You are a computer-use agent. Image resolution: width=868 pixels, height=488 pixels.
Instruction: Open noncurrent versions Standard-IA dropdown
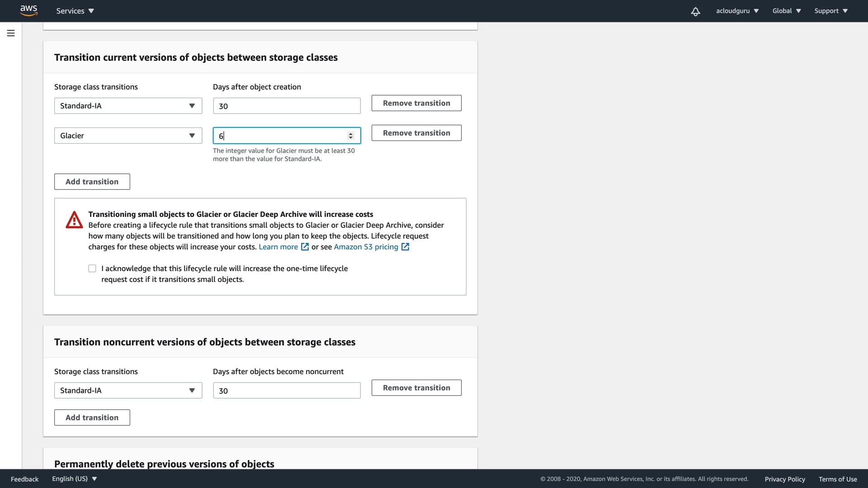(x=128, y=390)
